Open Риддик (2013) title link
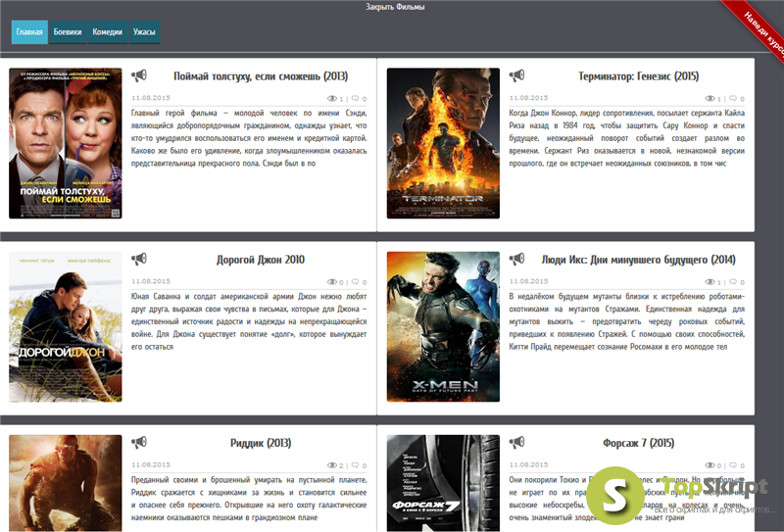The image size is (784, 532). (261, 443)
